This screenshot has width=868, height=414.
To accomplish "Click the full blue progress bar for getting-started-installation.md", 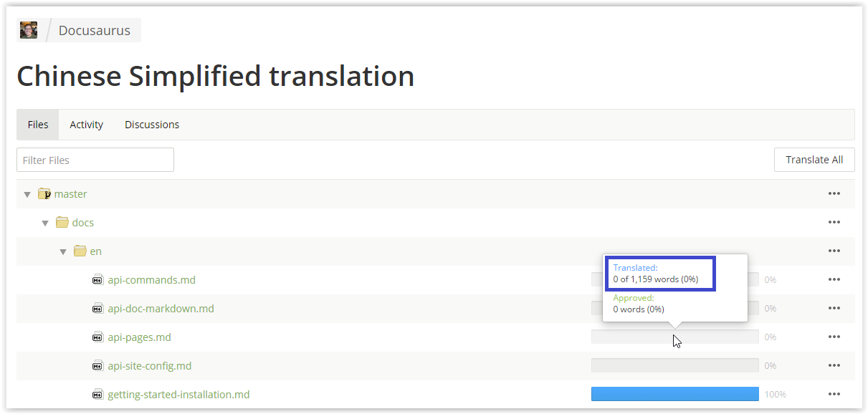I will [674, 394].
